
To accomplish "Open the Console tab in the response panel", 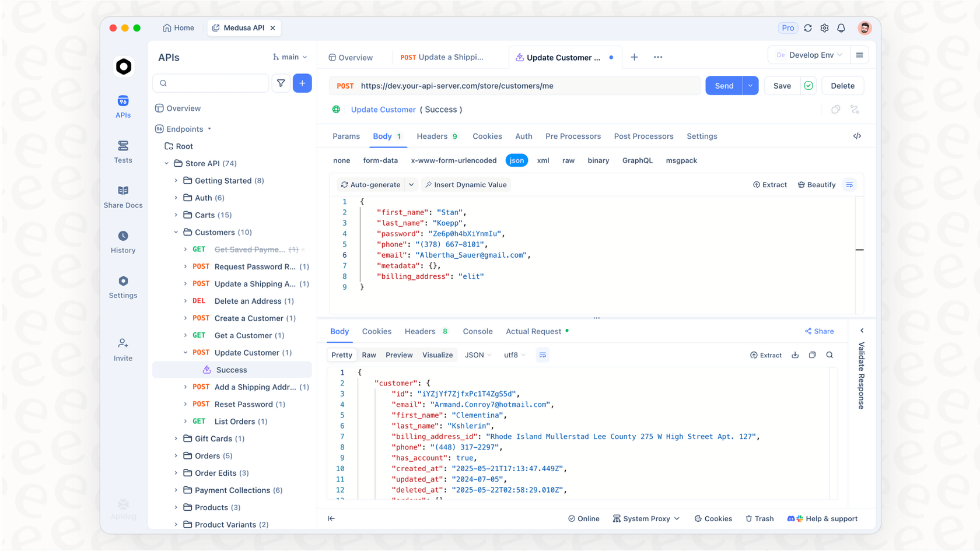I will pyautogui.click(x=477, y=331).
